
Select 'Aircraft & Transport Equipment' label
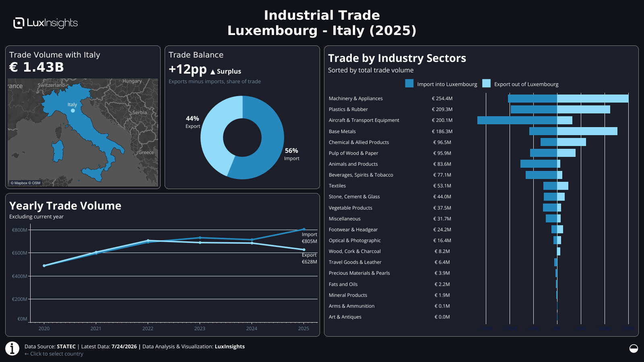364,120
